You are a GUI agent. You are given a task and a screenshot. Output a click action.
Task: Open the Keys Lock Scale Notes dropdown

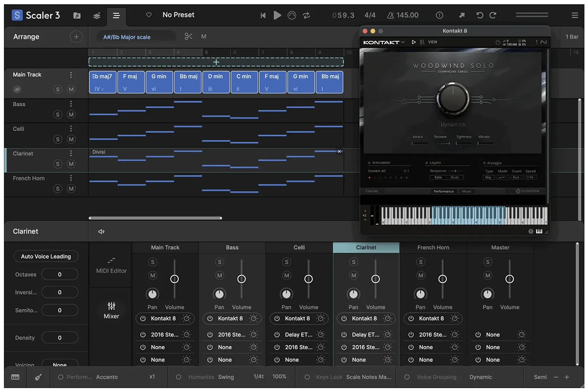click(x=368, y=377)
